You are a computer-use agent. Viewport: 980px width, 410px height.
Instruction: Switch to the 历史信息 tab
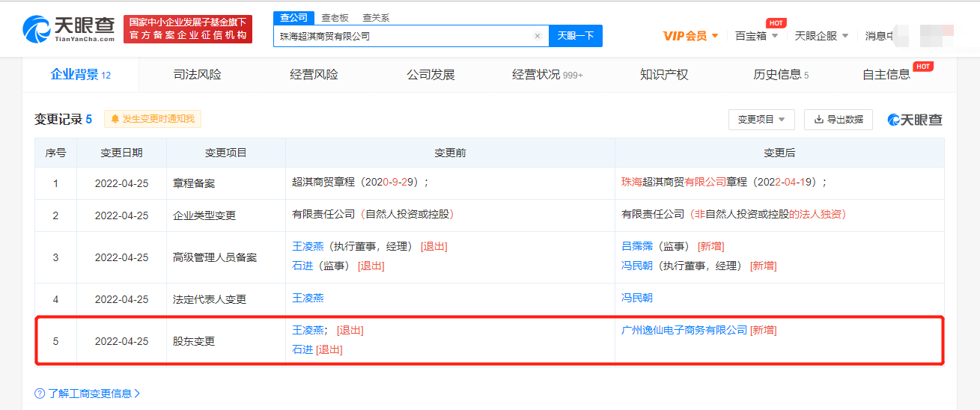click(x=781, y=75)
